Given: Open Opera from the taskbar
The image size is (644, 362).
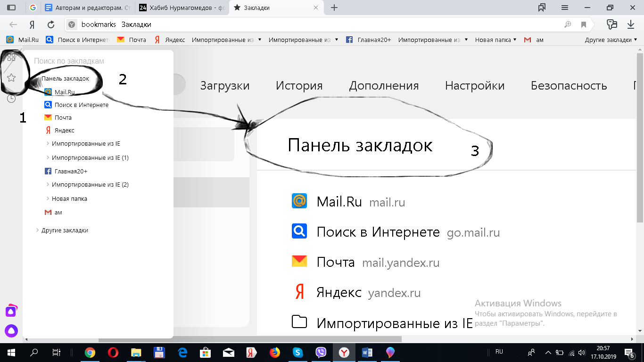Looking at the screenshot, I should pyautogui.click(x=112, y=352).
